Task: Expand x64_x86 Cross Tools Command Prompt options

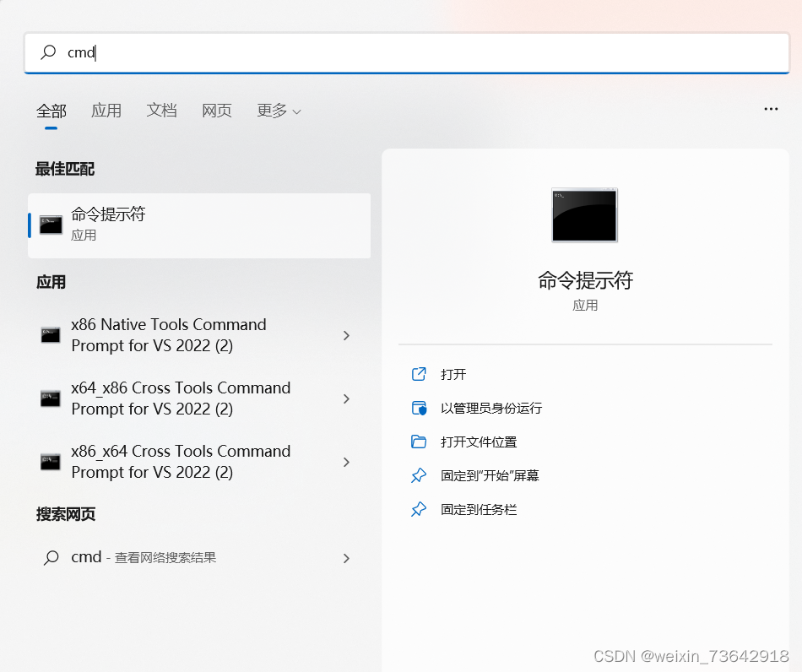Action: (x=346, y=398)
